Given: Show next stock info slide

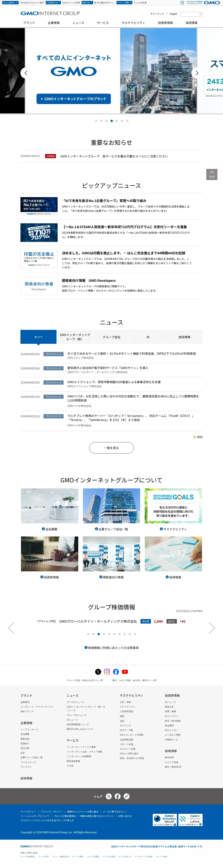Looking at the screenshot, I should pyautogui.click(x=212, y=628).
